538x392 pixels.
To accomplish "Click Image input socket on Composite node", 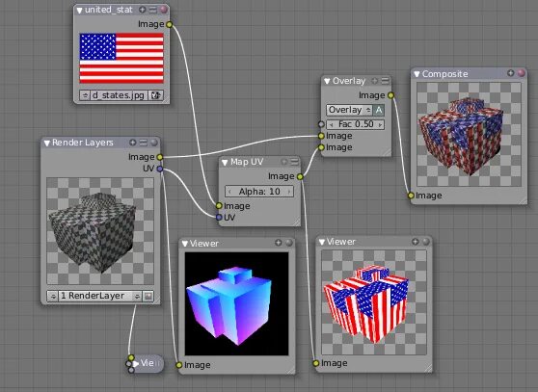I will point(411,196).
